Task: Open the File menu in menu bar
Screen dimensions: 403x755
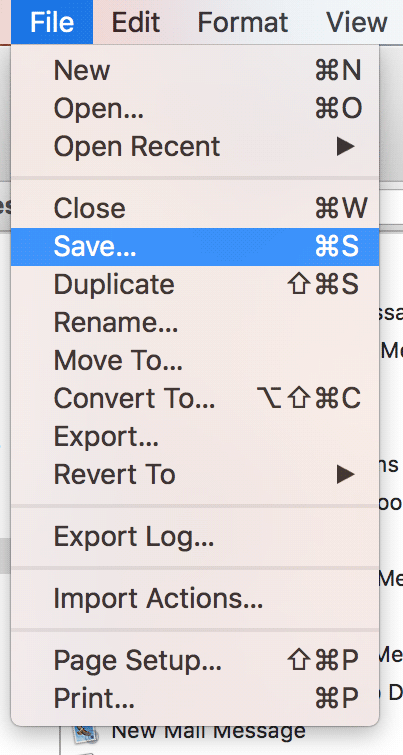Action: 52,22
